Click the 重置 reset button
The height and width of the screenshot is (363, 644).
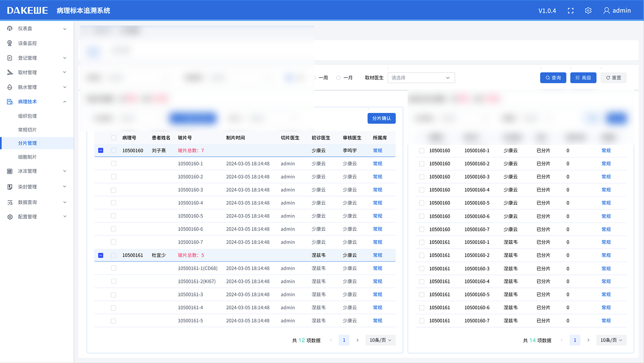click(614, 78)
